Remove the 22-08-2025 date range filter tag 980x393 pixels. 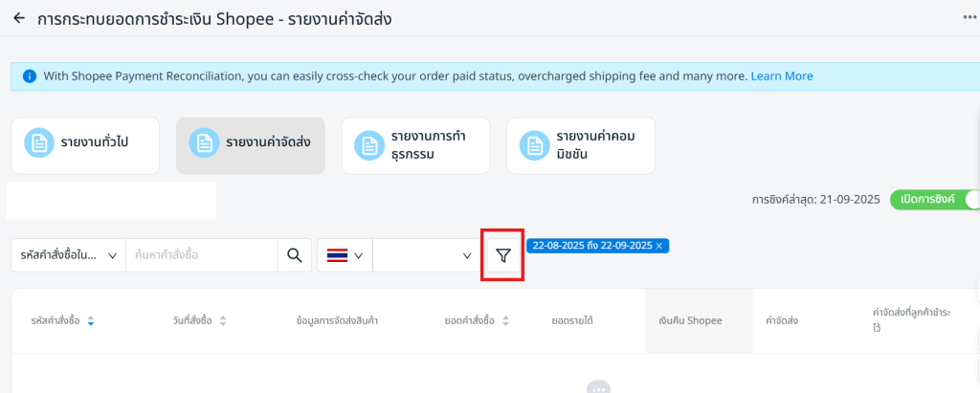click(659, 246)
